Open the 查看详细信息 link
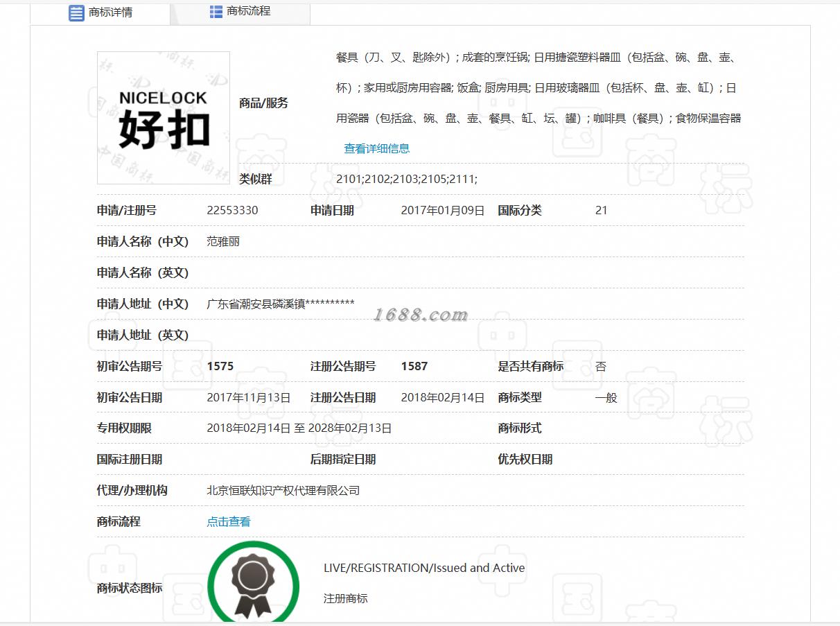This screenshot has height=626, width=840. pyautogui.click(x=377, y=148)
